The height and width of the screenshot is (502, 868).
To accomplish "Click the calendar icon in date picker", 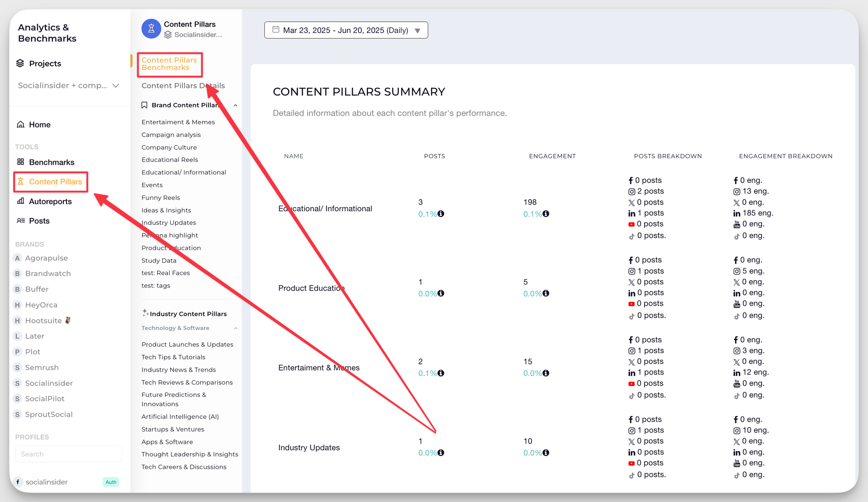I will tap(276, 30).
